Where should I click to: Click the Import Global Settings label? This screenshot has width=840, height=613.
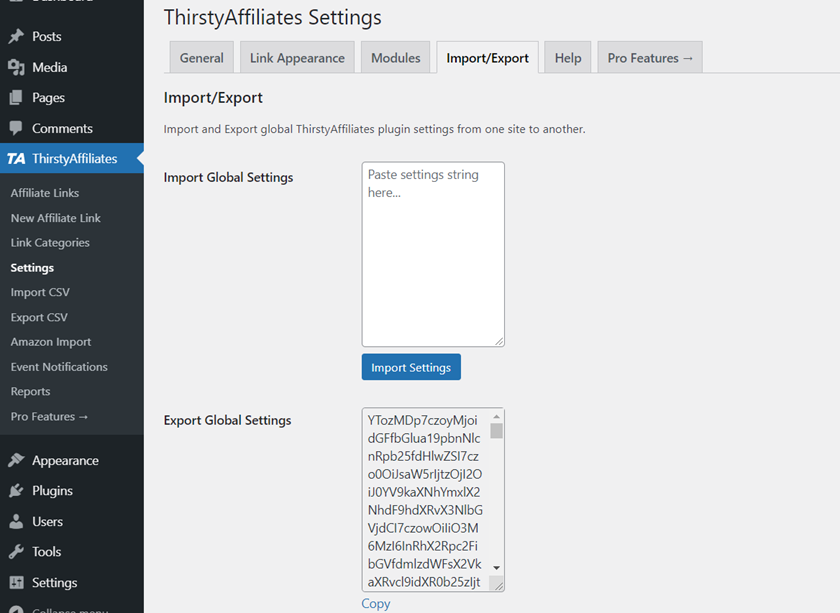[228, 177]
